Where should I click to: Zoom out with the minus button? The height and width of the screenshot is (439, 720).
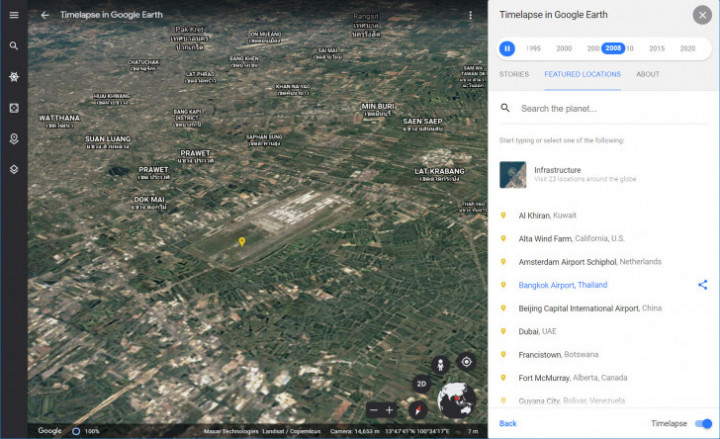tap(374, 410)
